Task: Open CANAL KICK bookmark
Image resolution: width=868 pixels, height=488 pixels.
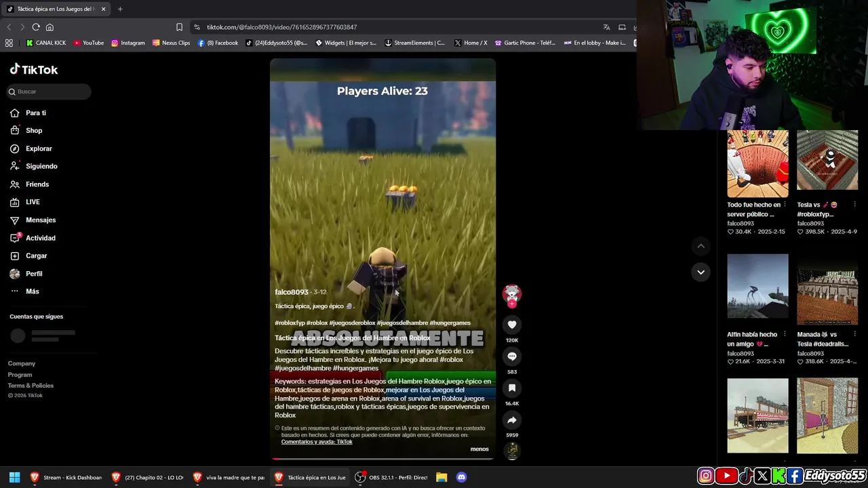Action: click(46, 43)
